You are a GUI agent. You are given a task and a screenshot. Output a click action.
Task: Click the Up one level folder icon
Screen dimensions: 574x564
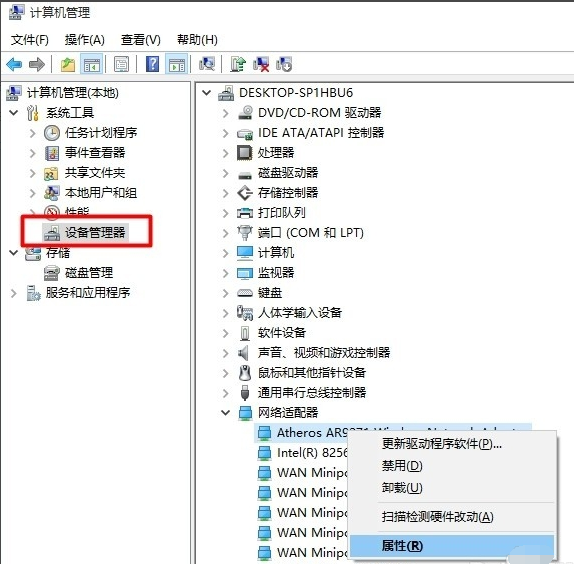68,65
